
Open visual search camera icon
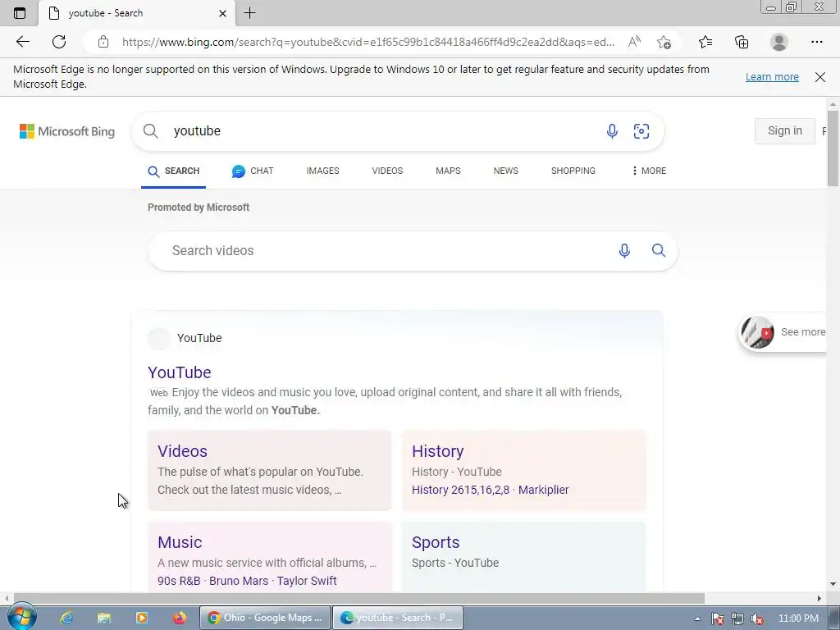coord(641,131)
